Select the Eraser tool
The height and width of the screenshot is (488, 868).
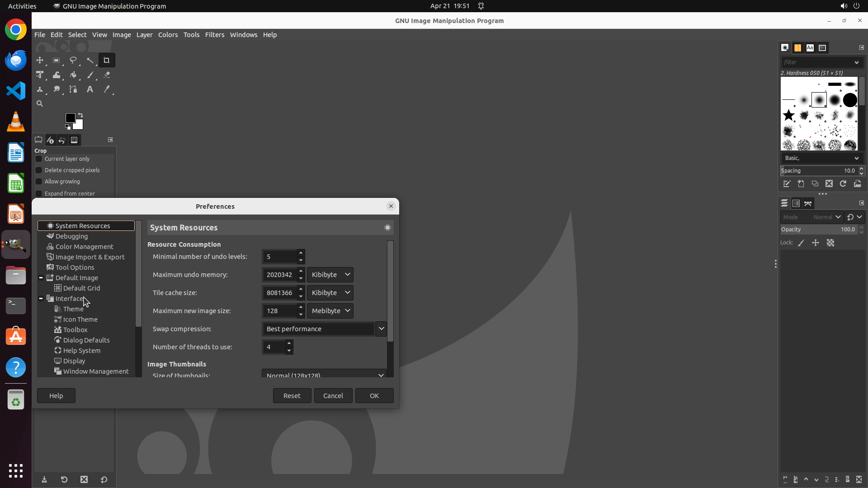107,75
